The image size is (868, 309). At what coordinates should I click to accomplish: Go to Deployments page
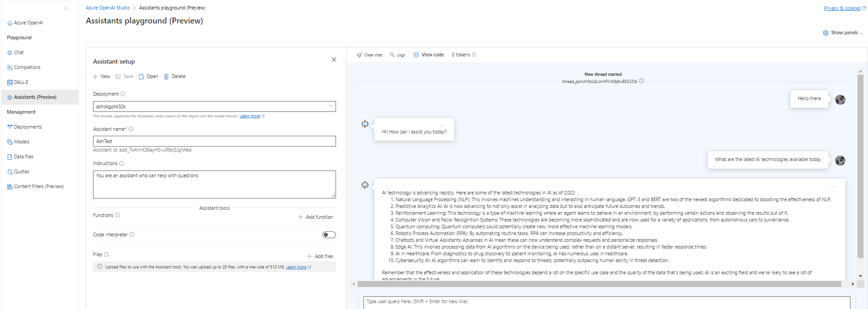click(x=24, y=127)
